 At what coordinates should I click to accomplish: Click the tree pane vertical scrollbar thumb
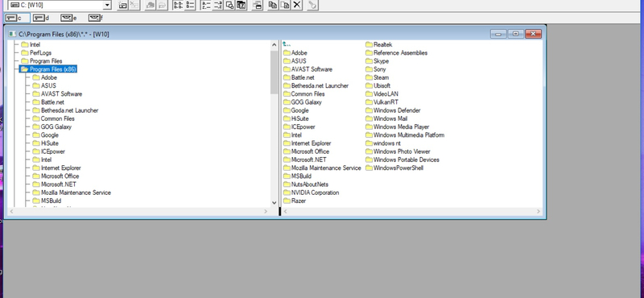pos(275,72)
